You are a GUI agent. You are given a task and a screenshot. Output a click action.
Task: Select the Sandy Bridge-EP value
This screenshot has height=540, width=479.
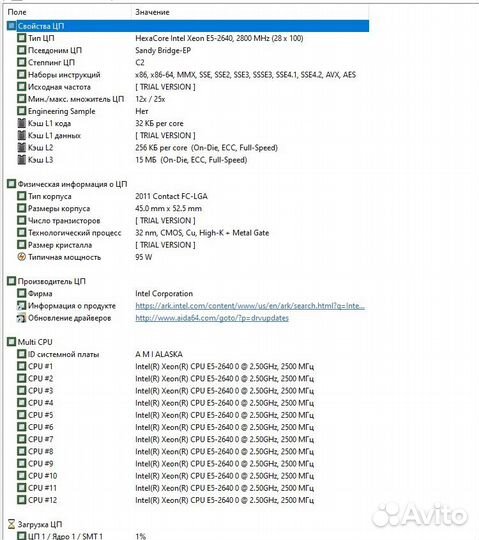click(163, 50)
